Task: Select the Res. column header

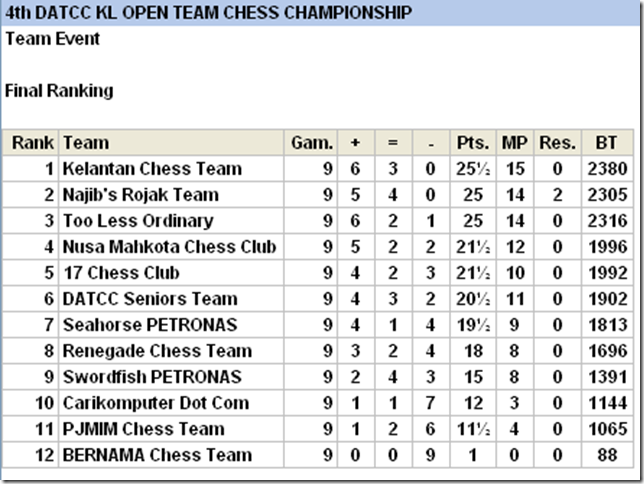Action: (x=557, y=143)
